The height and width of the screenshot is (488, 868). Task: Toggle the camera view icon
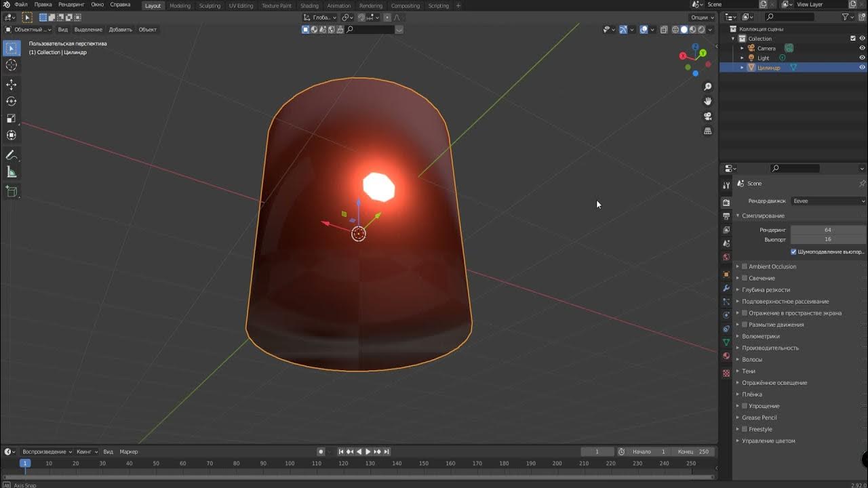[x=708, y=116]
